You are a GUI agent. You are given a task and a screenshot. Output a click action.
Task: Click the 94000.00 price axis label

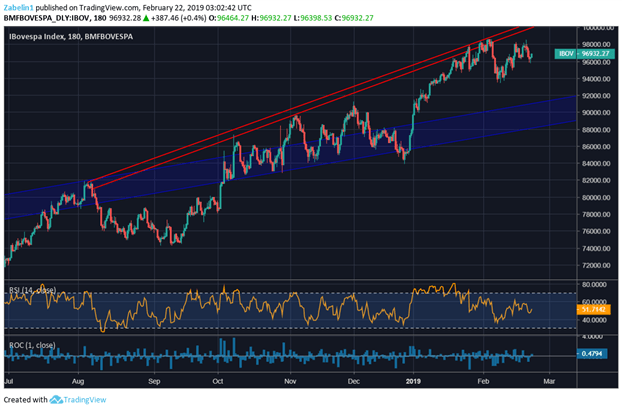click(596, 79)
